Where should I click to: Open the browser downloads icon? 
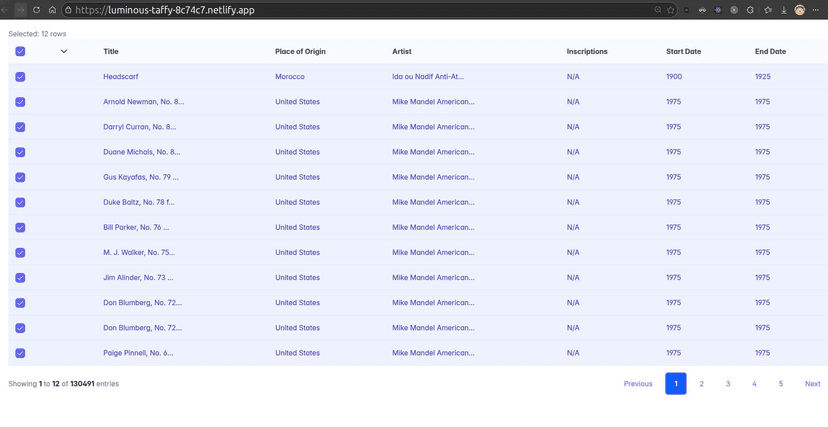tap(783, 10)
